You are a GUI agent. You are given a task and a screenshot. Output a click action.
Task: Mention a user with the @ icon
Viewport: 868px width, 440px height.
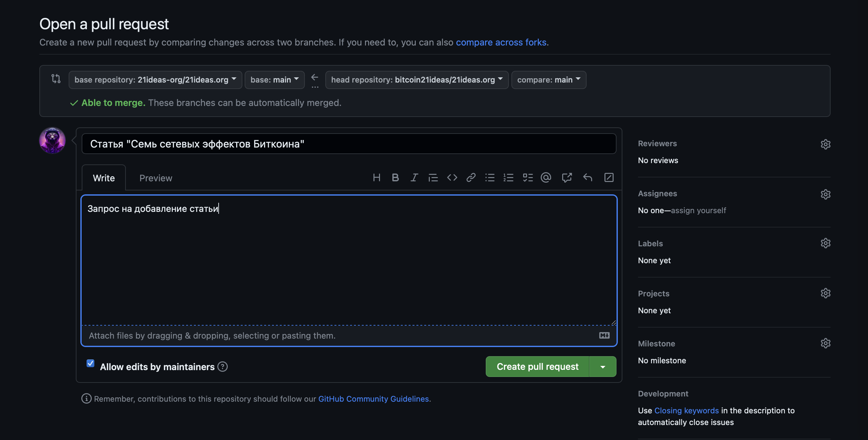[546, 177]
